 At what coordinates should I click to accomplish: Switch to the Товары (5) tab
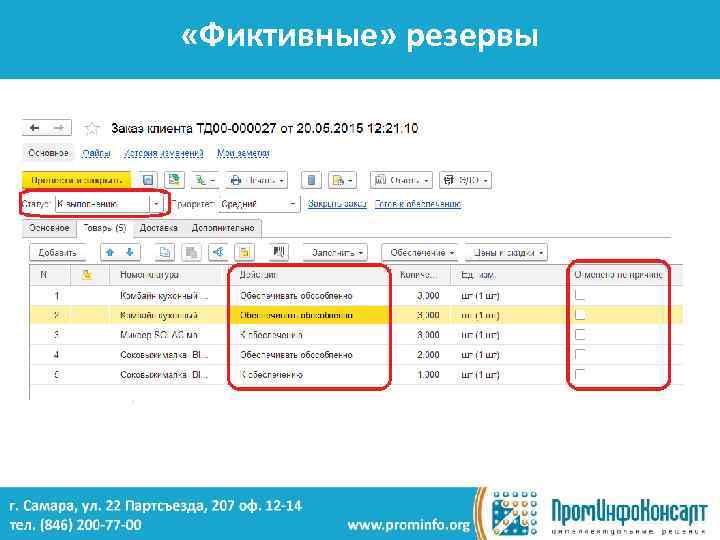click(104, 228)
